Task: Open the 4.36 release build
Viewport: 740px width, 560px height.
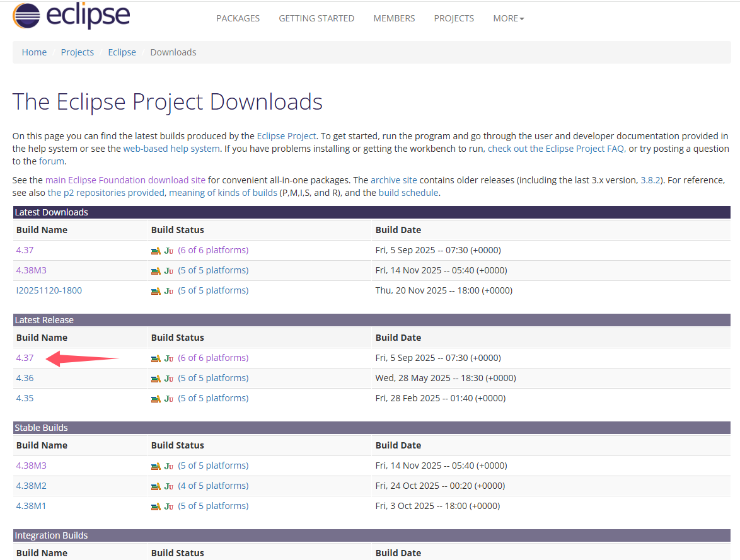Action: [x=25, y=378]
